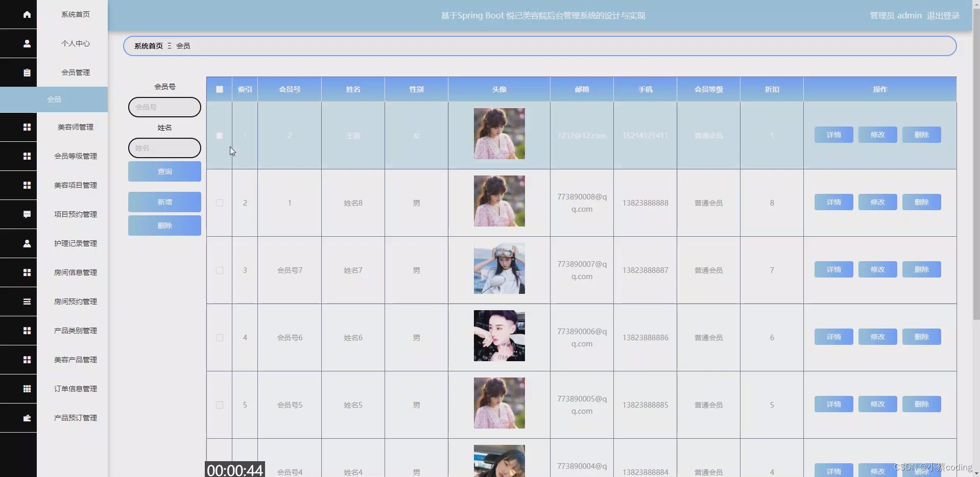Click 详情 button for 姓名8 row
980x477 pixels.
pyautogui.click(x=834, y=202)
